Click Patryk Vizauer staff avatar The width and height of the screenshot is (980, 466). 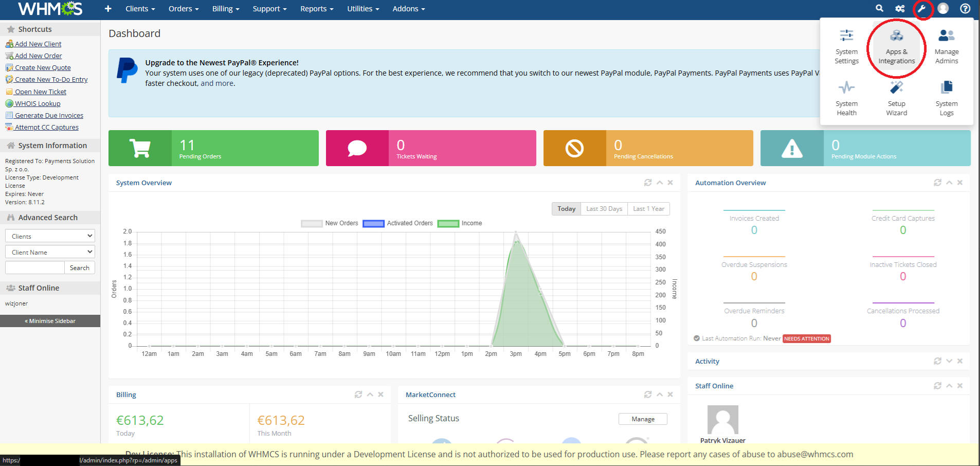tap(723, 420)
